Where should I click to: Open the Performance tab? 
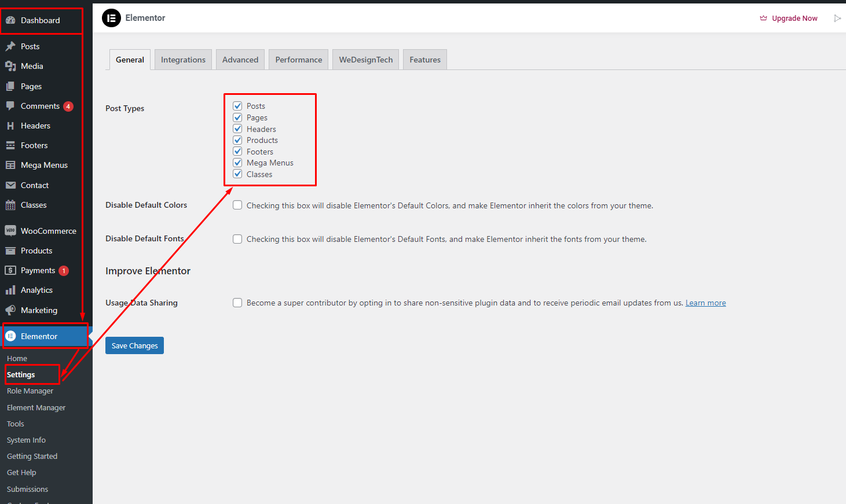[x=299, y=60]
